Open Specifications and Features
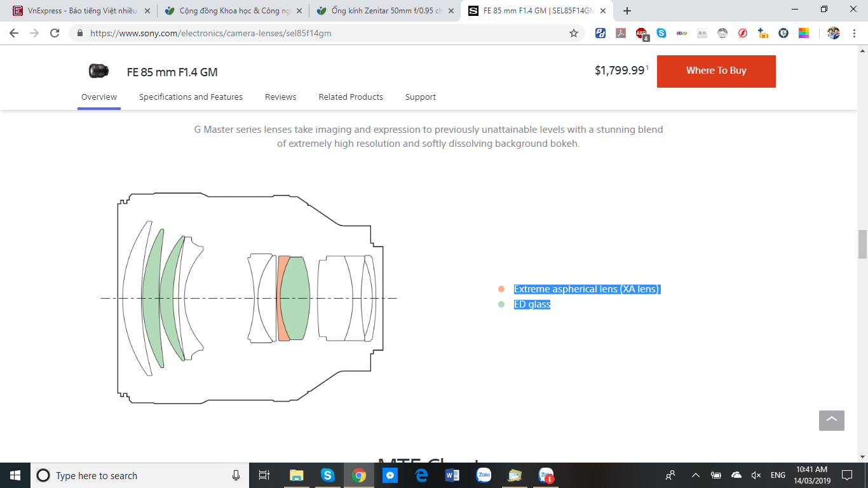 click(x=191, y=97)
